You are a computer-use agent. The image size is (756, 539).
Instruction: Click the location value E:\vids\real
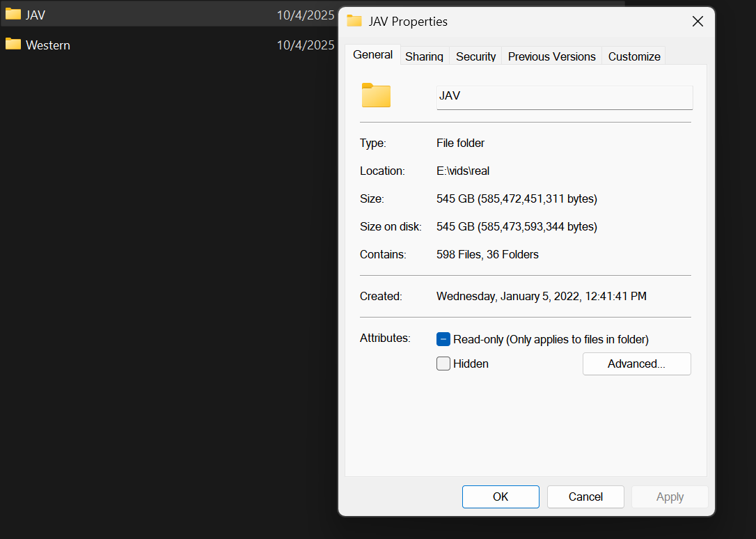(463, 171)
